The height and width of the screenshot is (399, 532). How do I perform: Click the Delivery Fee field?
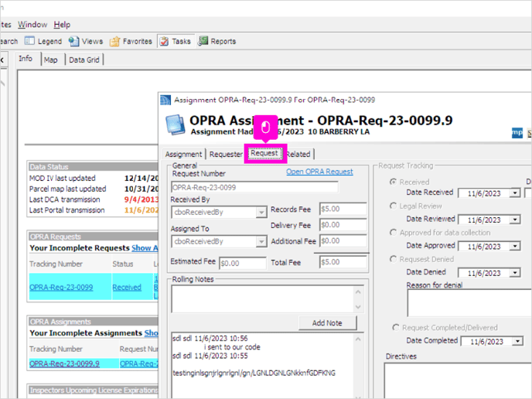343,225
